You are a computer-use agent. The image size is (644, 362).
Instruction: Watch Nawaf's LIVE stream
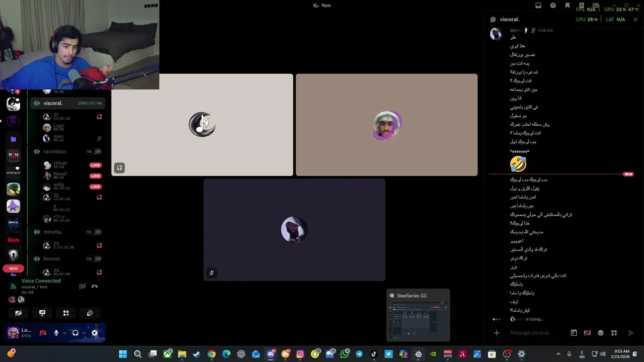point(95,176)
